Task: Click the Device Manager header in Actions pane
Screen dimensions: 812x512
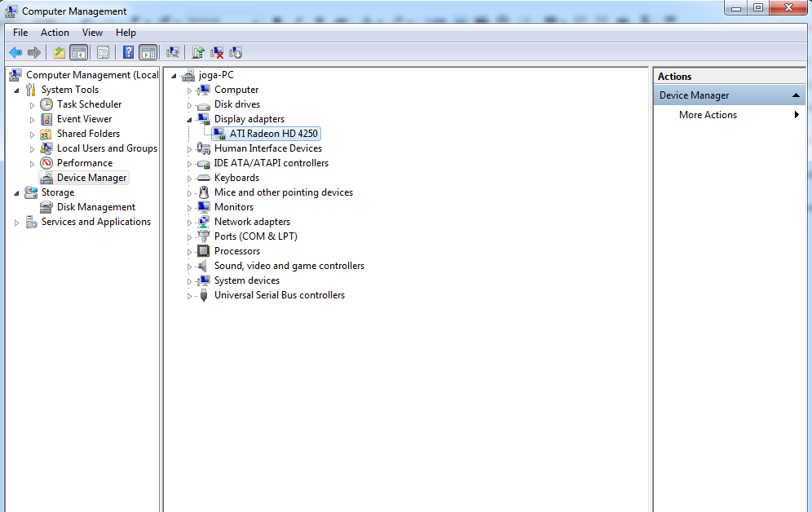Action: click(x=696, y=95)
